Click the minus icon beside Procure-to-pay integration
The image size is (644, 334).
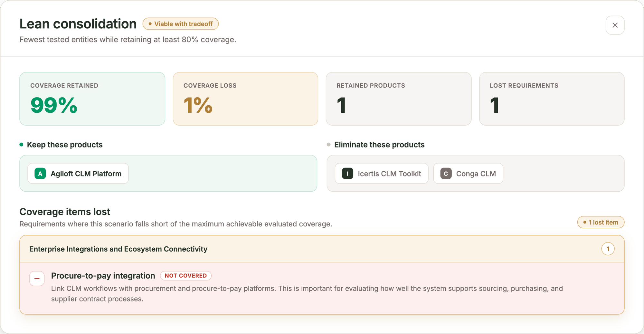[37, 279]
